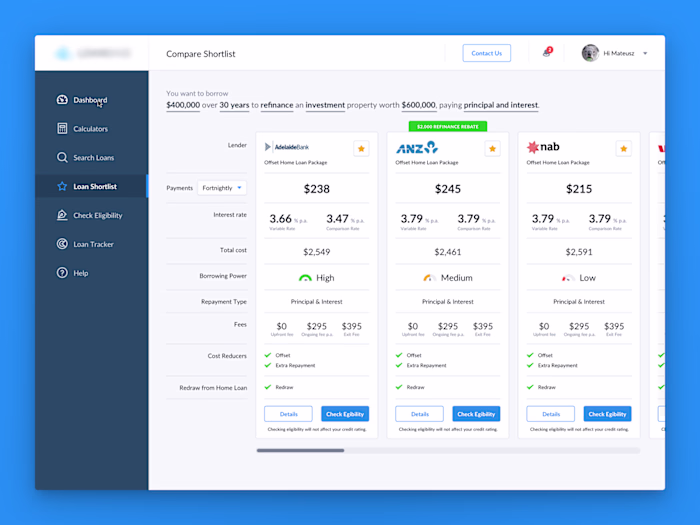Image resolution: width=700 pixels, height=525 pixels.
Task: Open Loan Tracker menu item
Action: click(x=92, y=244)
